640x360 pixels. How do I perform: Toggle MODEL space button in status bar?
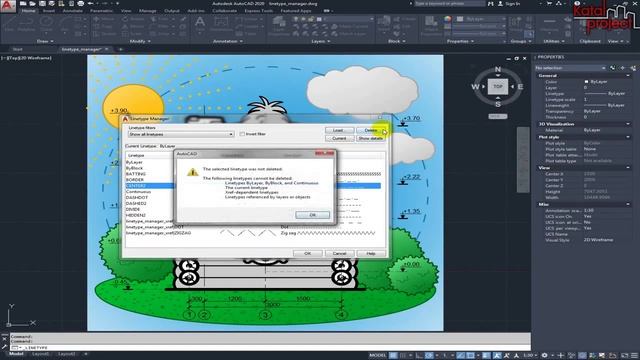tap(378, 356)
